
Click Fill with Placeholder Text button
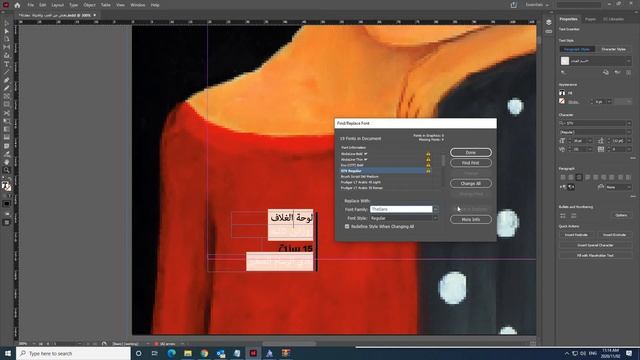(595, 256)
